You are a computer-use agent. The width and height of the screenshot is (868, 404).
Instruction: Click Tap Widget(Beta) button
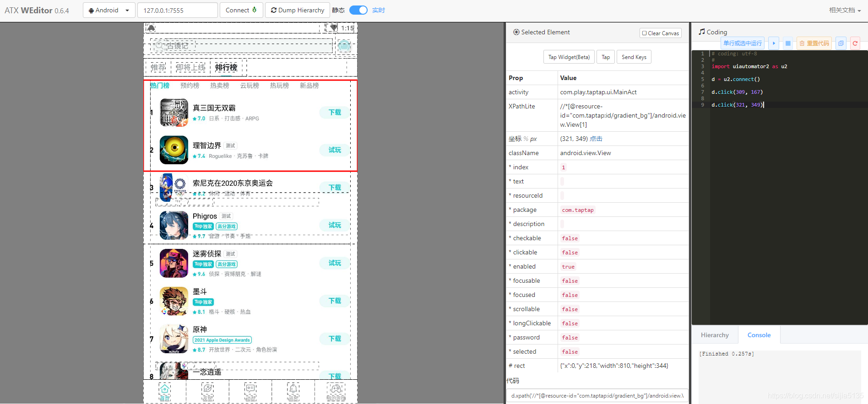[x=569, y=57]
